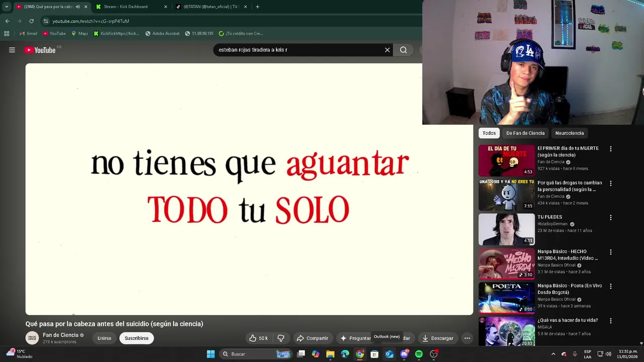The image size is (644, 362).
Task: Open the Fan de Ciencia channel avatar
Action: click(32, 338)
